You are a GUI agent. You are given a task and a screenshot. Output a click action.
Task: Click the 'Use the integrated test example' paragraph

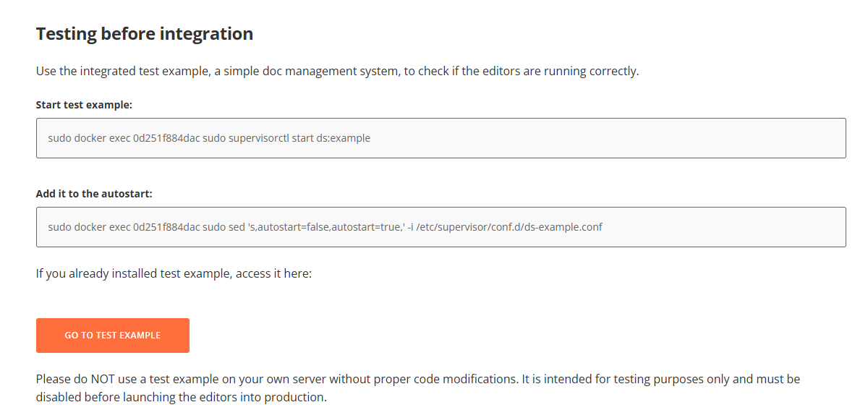(x=337, y=72)
